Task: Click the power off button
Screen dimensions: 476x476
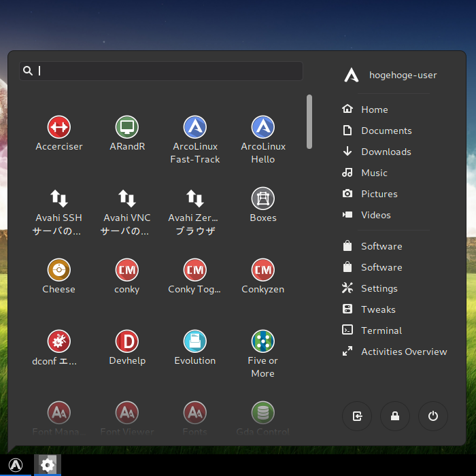Action: (x=433, y=416)
